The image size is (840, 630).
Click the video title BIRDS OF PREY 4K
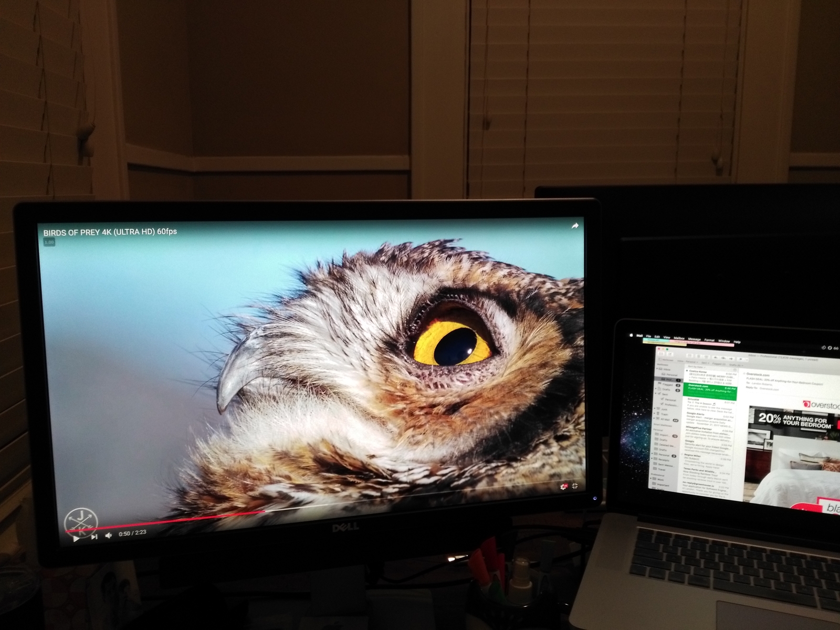[x=110, y=232]
